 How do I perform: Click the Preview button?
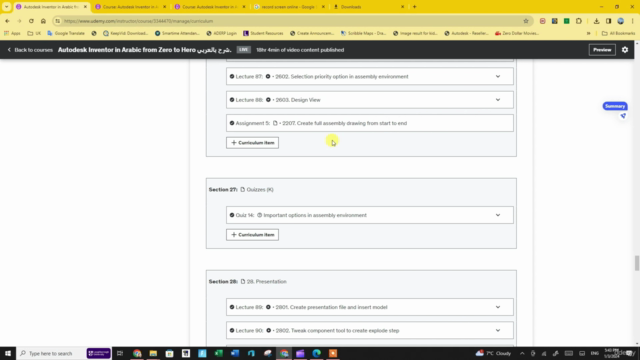point(602,50)
